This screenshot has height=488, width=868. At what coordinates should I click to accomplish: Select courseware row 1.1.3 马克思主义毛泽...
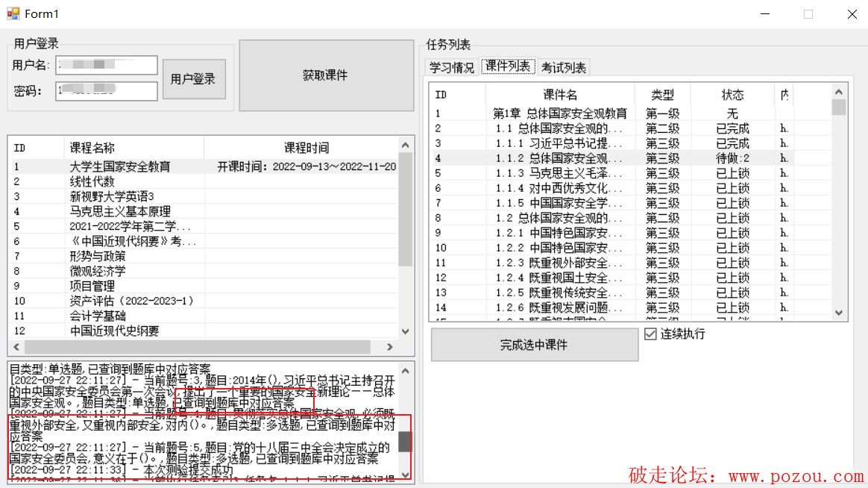point(631,173)
